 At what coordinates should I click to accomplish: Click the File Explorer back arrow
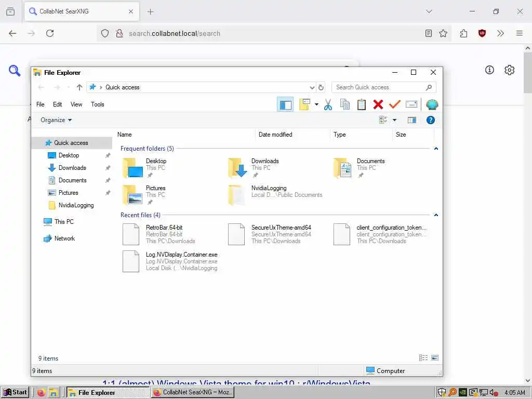click(41, 87)
